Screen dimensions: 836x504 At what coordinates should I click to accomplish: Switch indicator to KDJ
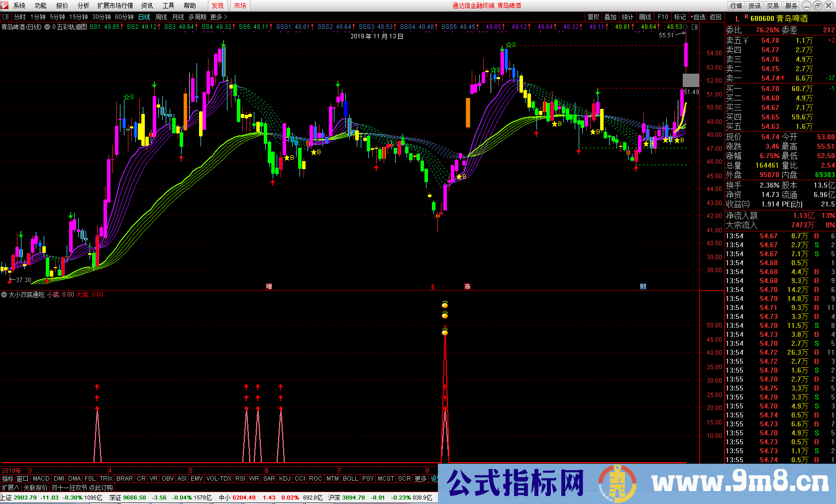tap(285, 479)
